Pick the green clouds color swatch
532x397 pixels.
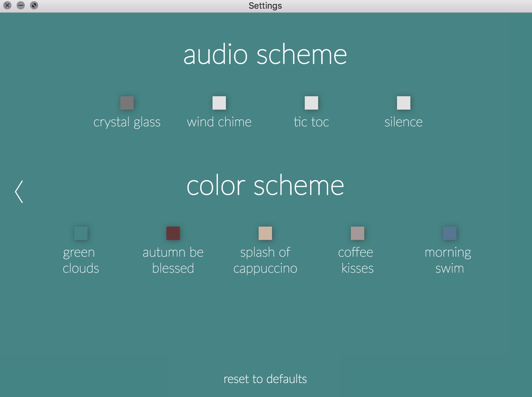coord(81,233)
